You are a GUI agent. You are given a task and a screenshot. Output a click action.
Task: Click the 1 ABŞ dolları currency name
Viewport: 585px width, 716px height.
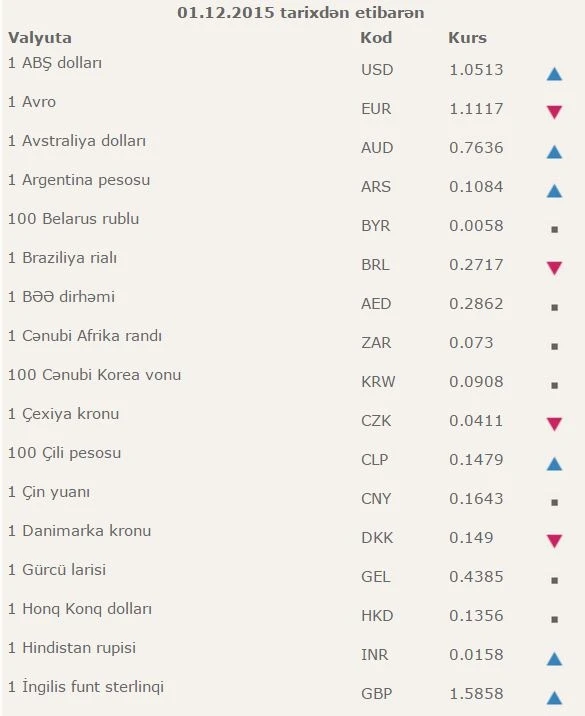point(55,63)
